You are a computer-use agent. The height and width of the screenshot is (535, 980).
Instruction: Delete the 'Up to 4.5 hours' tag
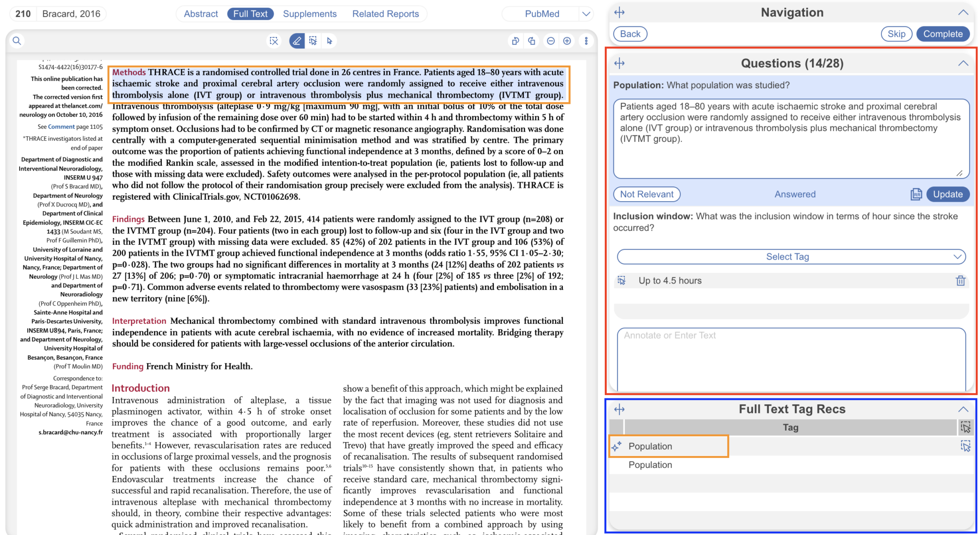[x=961, y=280]
